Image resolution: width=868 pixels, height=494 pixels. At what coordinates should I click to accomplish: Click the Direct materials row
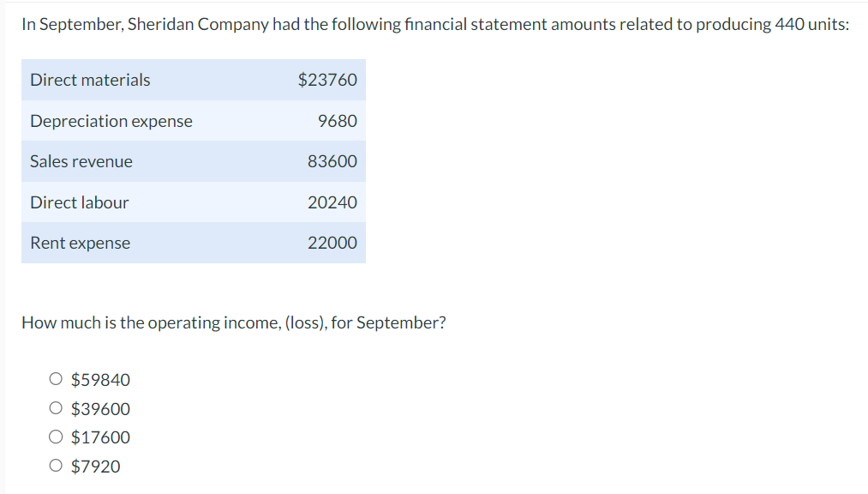89,80
